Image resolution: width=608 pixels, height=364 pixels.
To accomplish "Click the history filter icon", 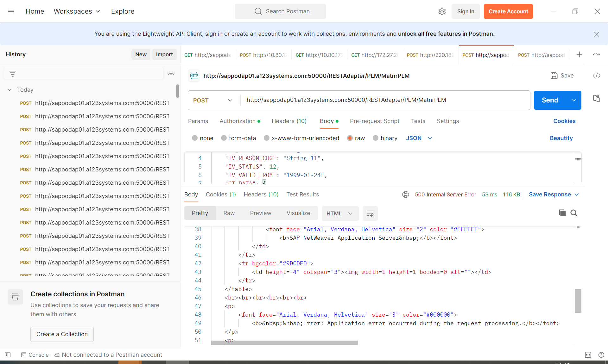I will 13,74.
